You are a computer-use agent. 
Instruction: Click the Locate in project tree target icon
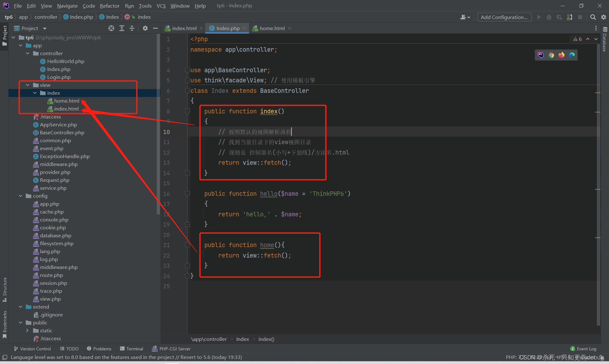(111, 28)
